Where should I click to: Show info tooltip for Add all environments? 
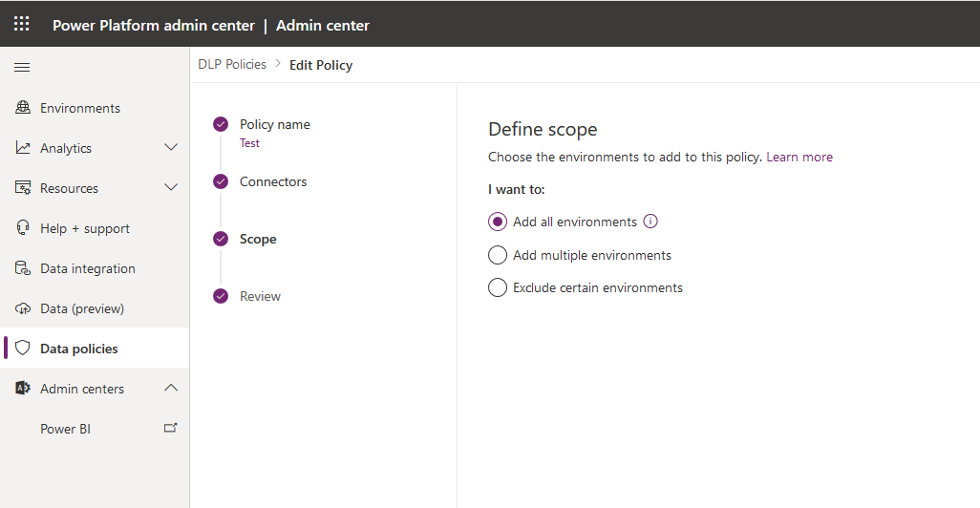[x=650, y=222]
